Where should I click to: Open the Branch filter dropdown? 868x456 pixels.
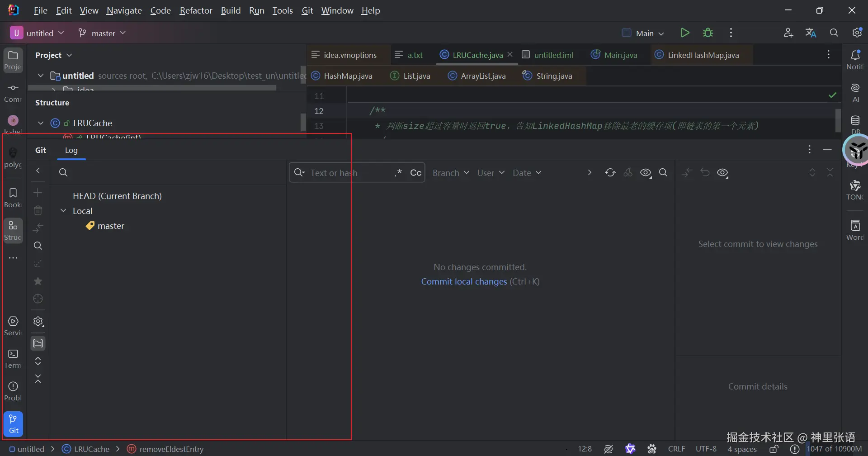click(x=451, y=173)
